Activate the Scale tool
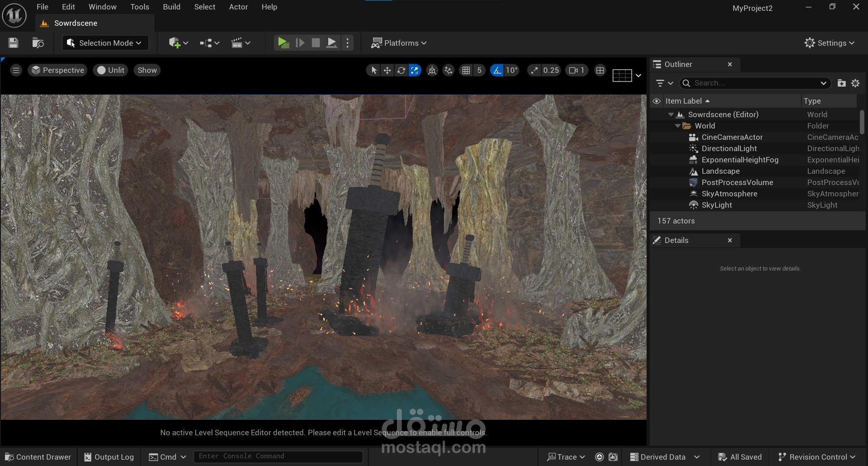 point(415,70)
